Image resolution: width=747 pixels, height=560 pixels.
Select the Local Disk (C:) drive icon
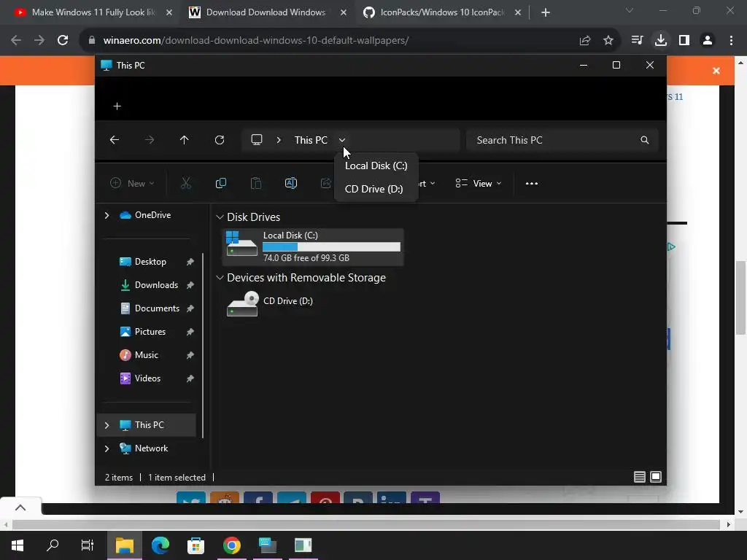241,244
